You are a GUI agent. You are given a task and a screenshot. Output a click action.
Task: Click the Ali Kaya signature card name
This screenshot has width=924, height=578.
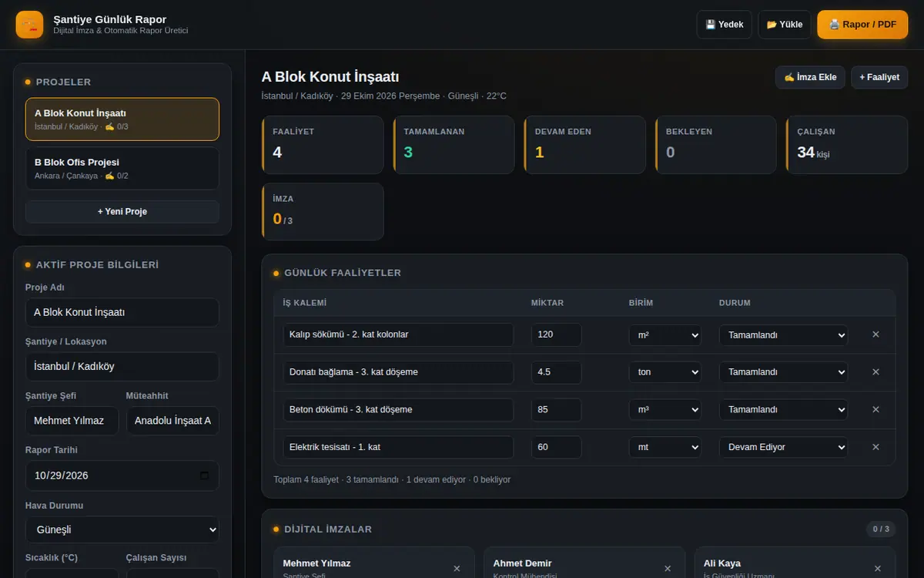click(x=722, y=563)
